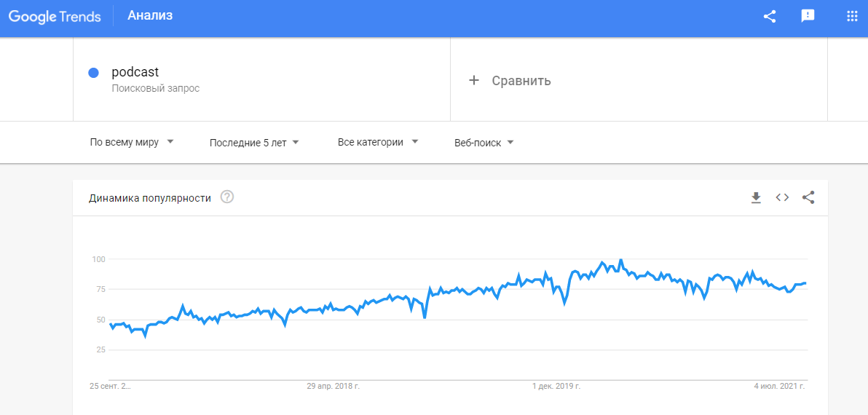Click the Анализ header title
868x415 pixels.
pos(150,15)
